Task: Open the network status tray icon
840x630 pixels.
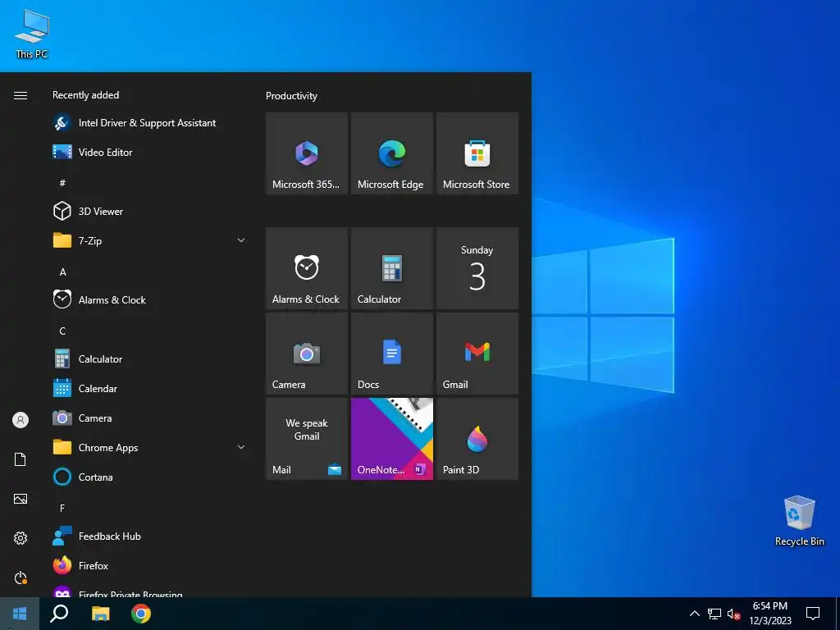Action: click(x=714, y=614)
